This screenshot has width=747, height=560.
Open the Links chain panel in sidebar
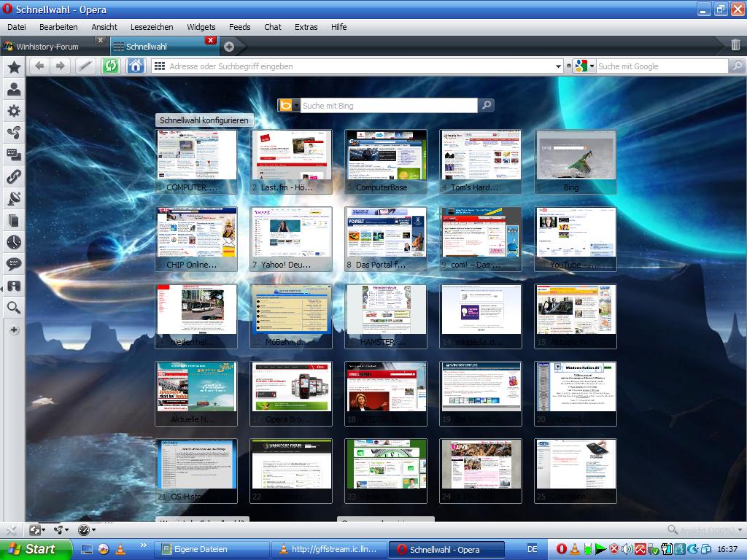click(13, 176)
